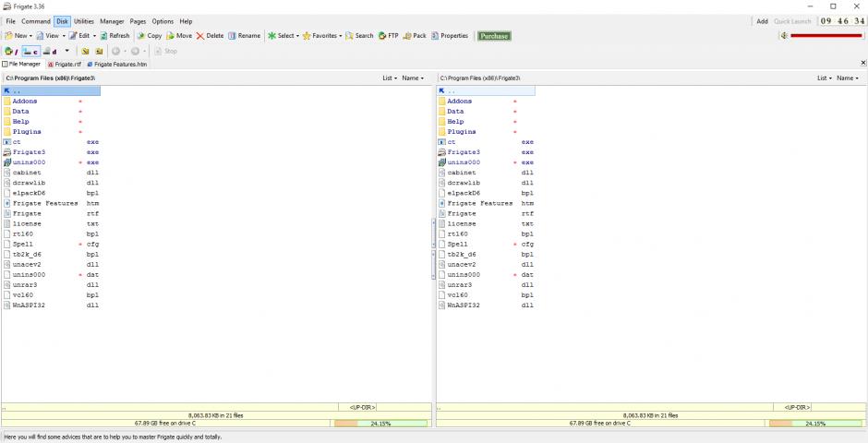Expand the Select dropdown arrow
Viewport: 868px width, 443px height.
click(298, 36)
